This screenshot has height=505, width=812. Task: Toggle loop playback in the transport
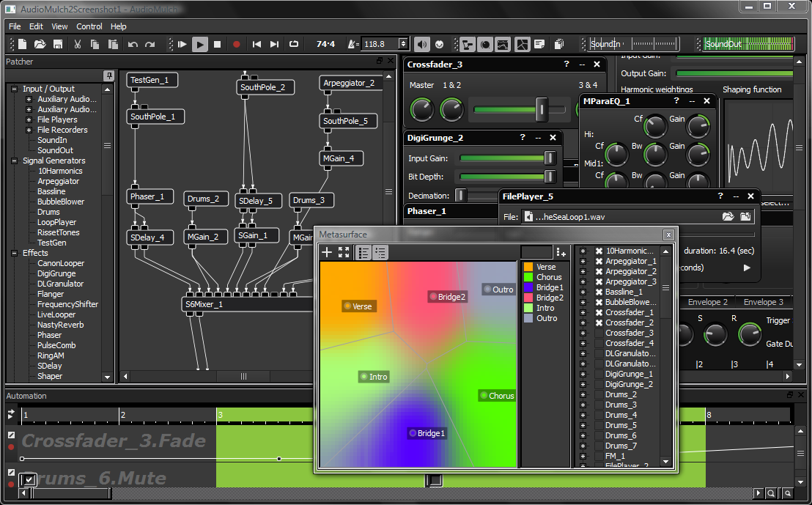click(294, 44)
